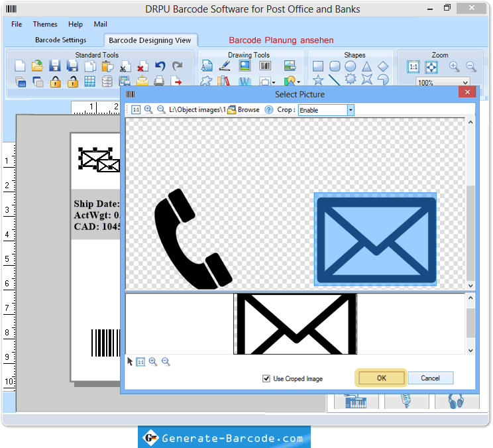Toggle the Use Croped Image checkbox
Image resolution: width=493 pixels, height=448 pixels.
(x=266, y=378)
